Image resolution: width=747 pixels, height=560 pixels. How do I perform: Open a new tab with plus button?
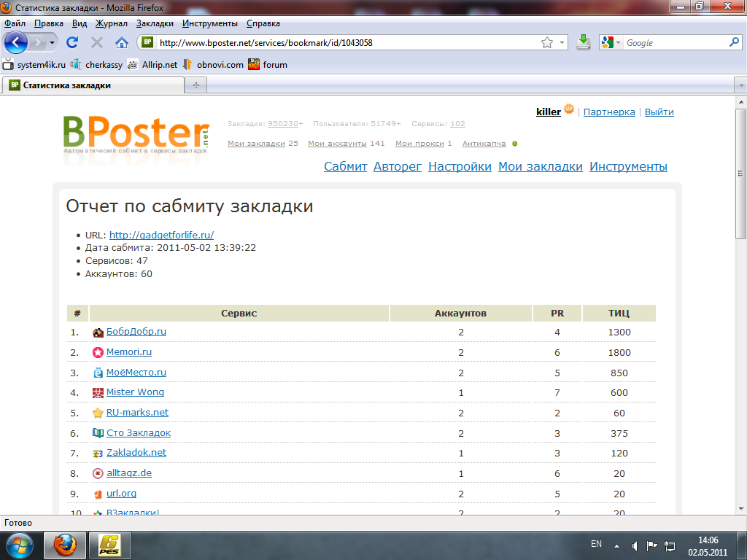pyautogui.click(x=196, y=85)
